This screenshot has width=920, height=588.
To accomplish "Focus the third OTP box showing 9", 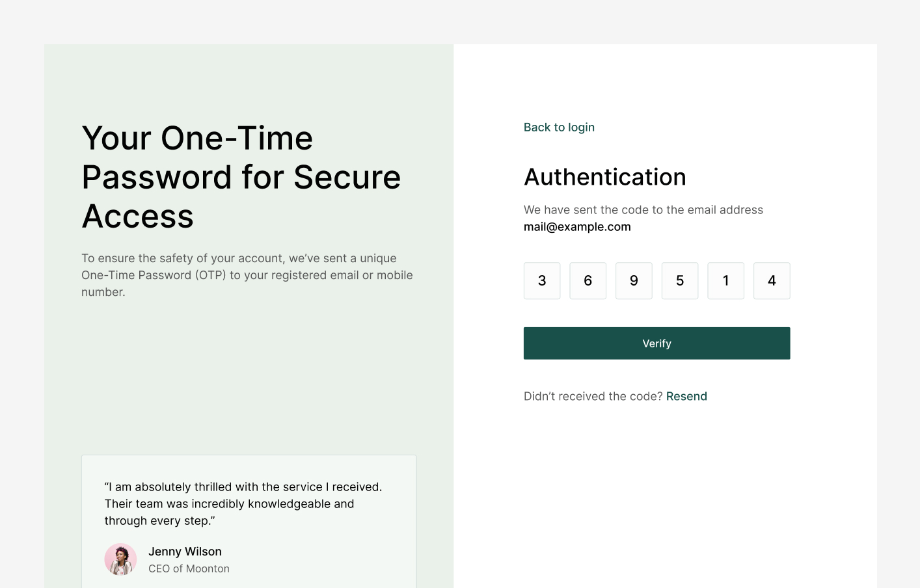I will tap(634, 281).
